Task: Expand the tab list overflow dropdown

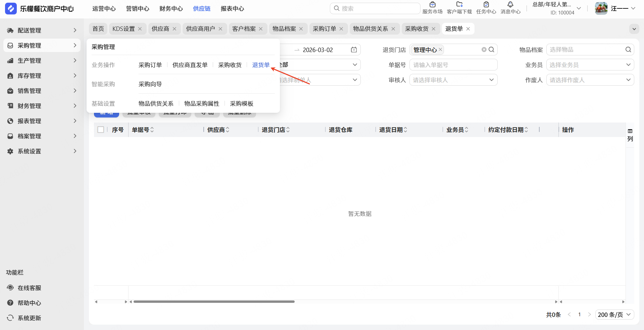Action: pos(634,29)
